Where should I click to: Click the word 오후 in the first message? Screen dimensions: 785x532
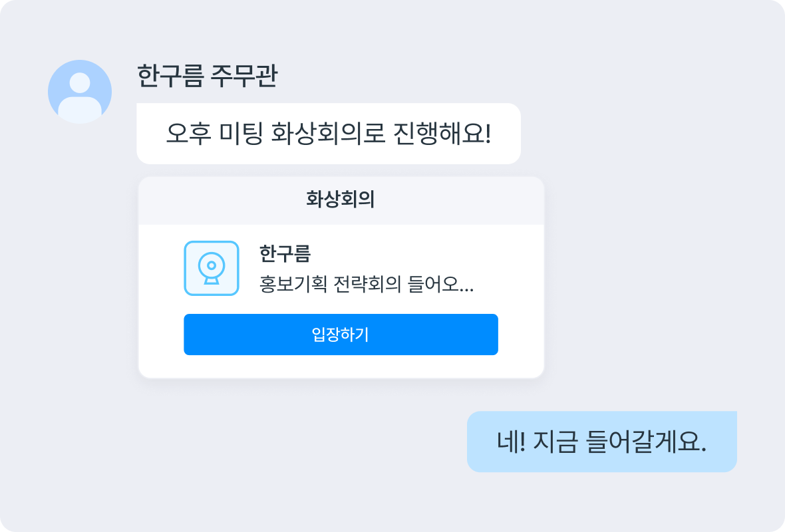(x=189, y=134)
